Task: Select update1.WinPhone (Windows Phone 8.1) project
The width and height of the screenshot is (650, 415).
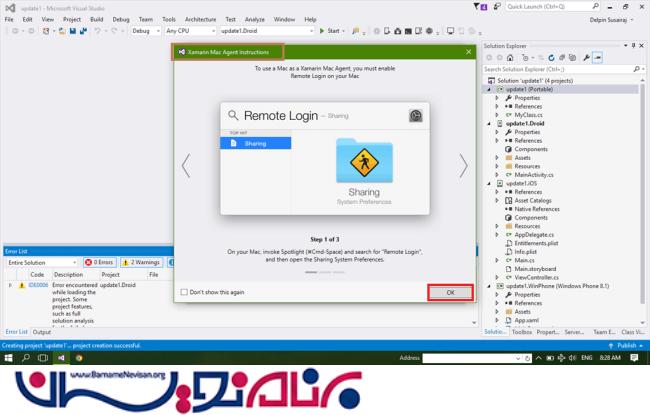Action: pos(557,286)
